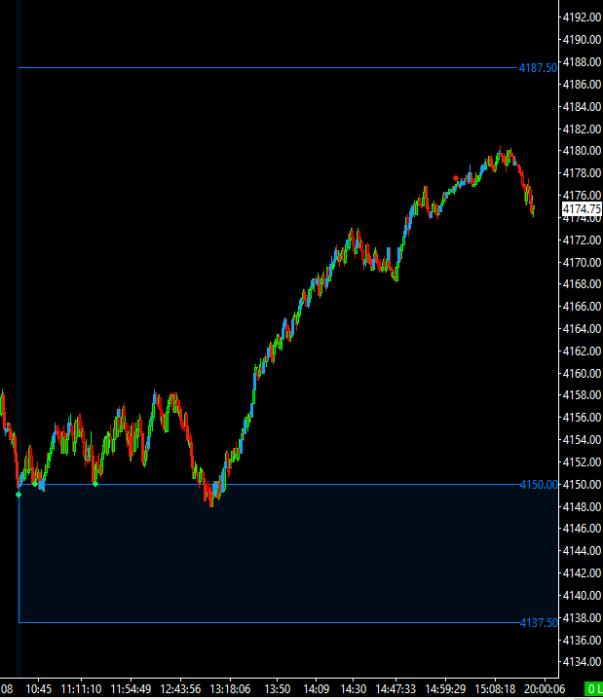The width and height of the screenshot is (603, 700).
Task: Click the green 0 L position indicator
Action: pyautogui.click(x=594, y=689)
